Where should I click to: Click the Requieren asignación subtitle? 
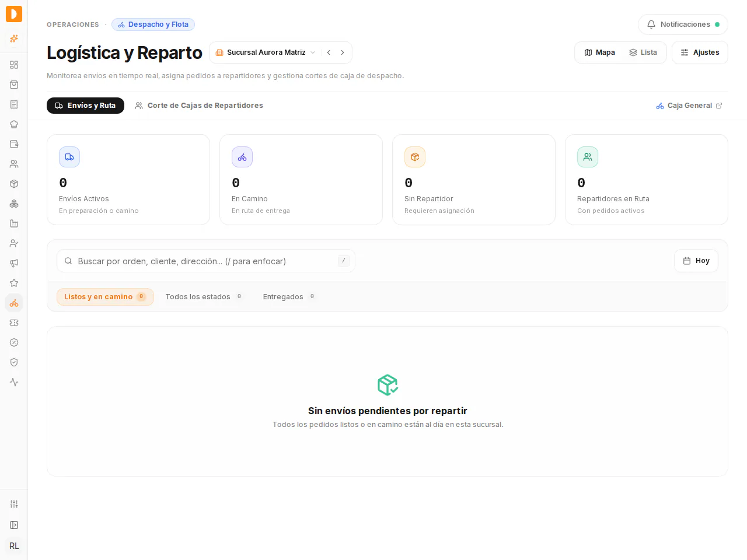click(439, 211)
